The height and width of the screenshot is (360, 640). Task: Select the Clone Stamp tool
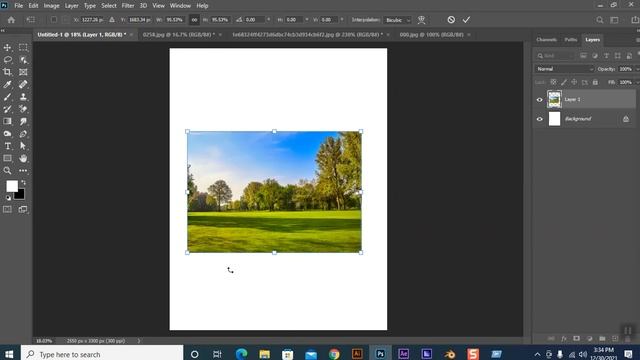(x=23, y=97)
